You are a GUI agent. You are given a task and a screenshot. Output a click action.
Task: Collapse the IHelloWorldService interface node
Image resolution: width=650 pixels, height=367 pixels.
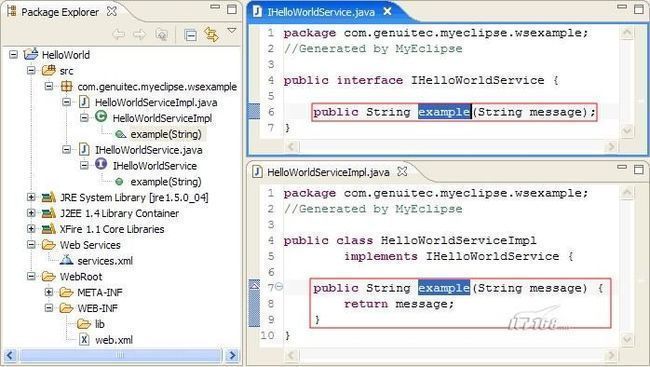click(84, 165)
